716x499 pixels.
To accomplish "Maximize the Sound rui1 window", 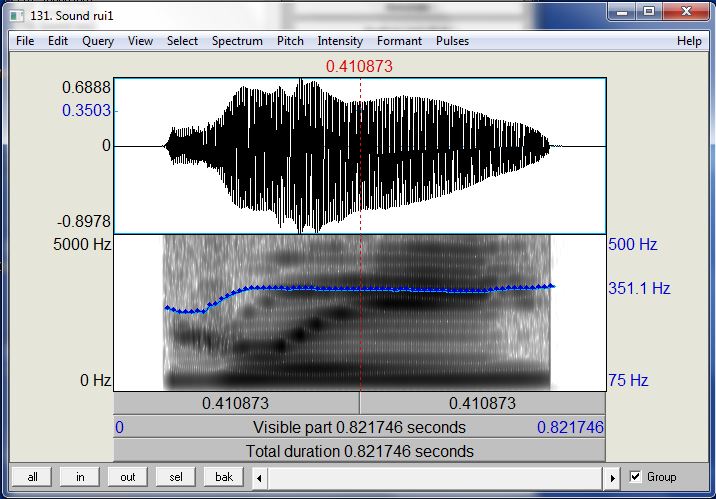I will point(649,11).
